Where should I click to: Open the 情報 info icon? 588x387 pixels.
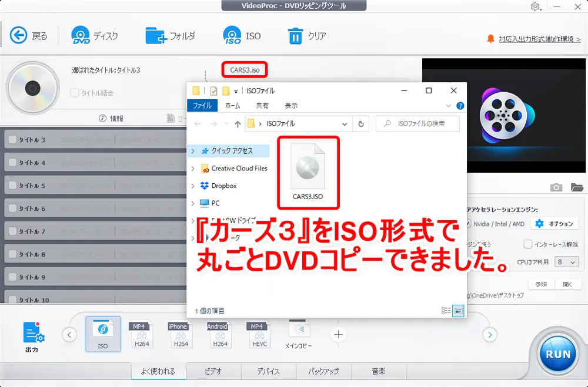pyautogui.click(x=102, y=119)
